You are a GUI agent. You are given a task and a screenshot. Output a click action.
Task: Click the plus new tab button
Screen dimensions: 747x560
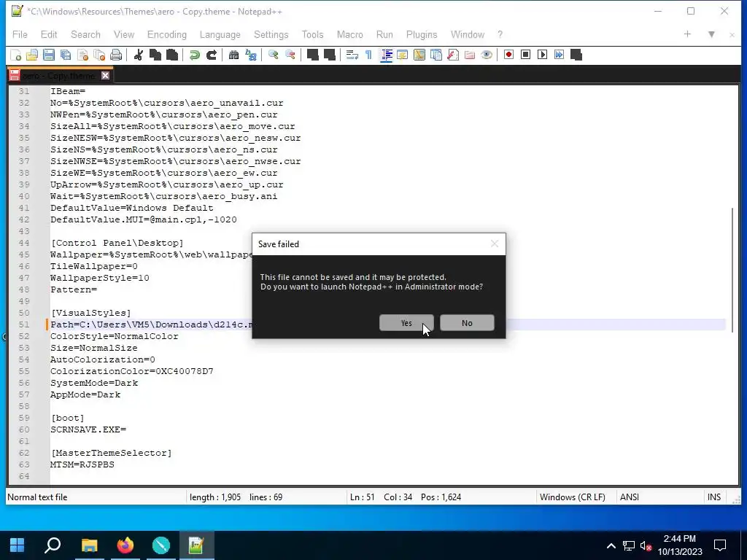(687, 34)
